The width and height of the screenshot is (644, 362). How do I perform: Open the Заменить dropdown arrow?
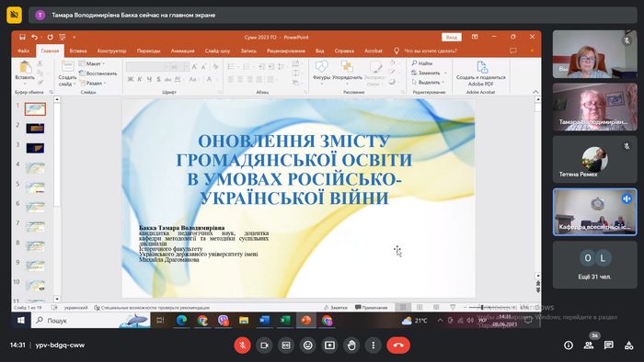[x=445, y=73]
